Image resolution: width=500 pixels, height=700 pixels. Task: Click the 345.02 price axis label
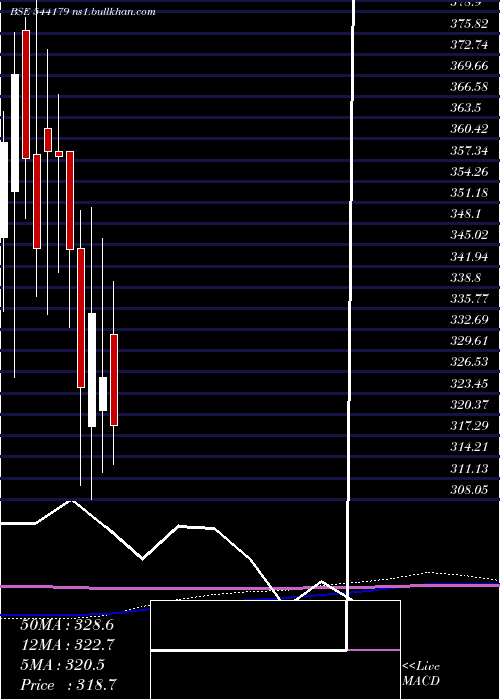click(x=469, y=235)
